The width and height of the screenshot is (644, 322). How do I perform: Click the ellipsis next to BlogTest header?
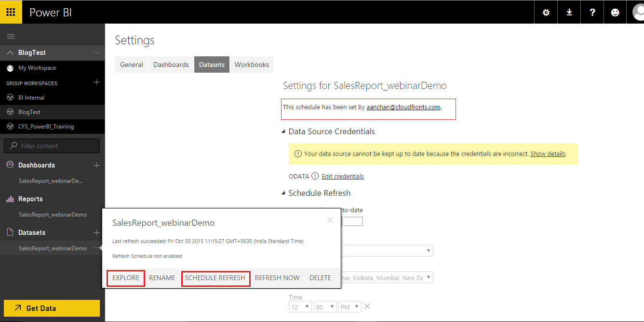(x=96, y=52)
